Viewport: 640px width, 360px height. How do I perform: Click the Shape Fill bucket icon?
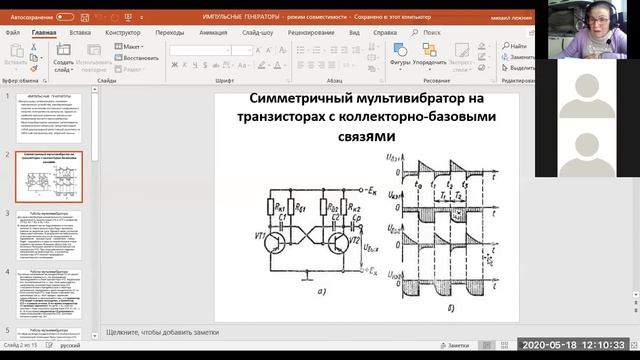[482, 46]
